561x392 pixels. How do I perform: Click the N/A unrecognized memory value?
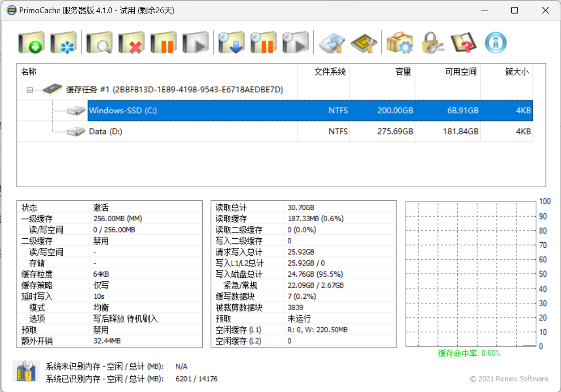181,366
